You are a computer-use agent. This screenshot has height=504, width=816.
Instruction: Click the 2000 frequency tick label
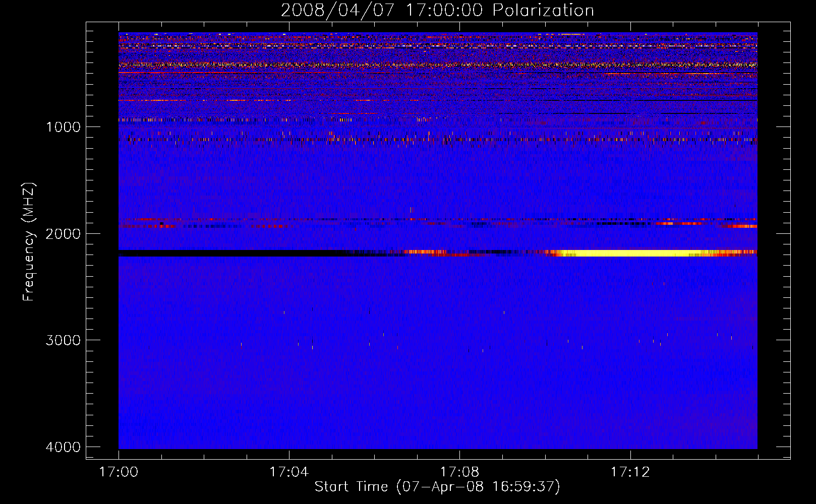(63, 234)
